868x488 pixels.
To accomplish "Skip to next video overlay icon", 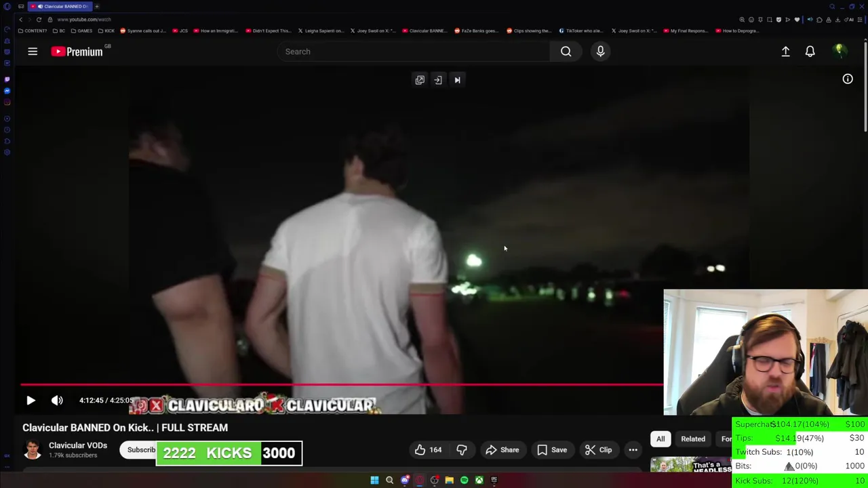I will click(x=457, y=80).
